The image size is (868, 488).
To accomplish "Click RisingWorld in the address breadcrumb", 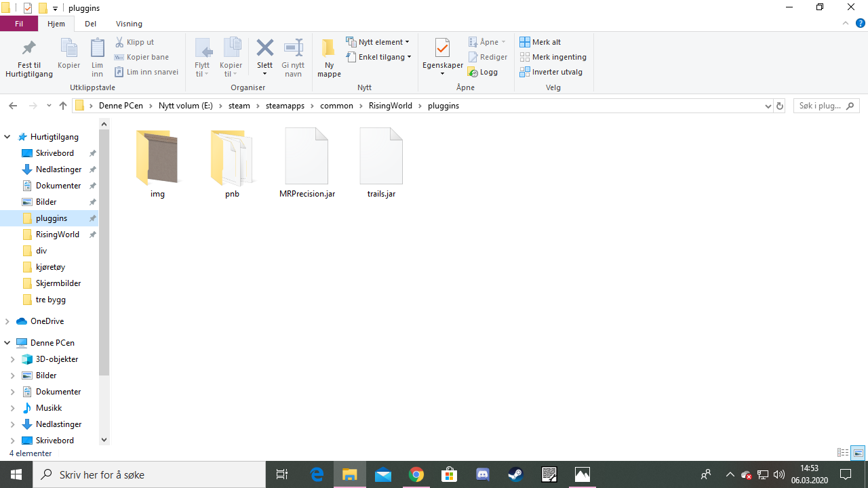I will click(x=395, y=106).
